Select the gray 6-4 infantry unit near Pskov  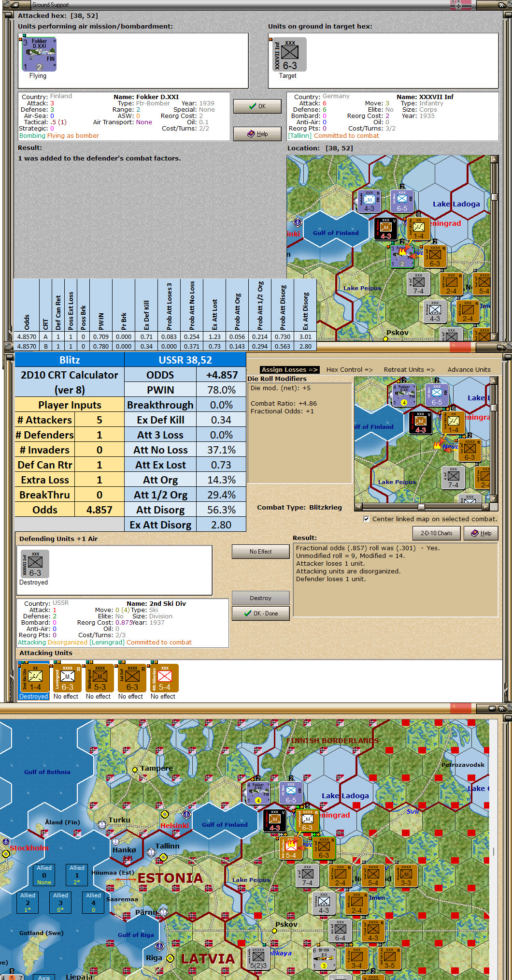[x=340, y=931]
